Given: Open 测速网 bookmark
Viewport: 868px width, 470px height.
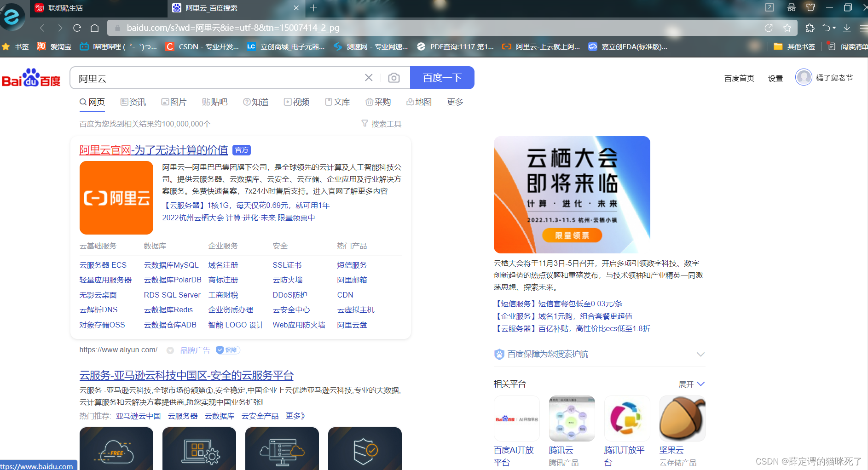Looking at the screenshot, I should 371,46.
